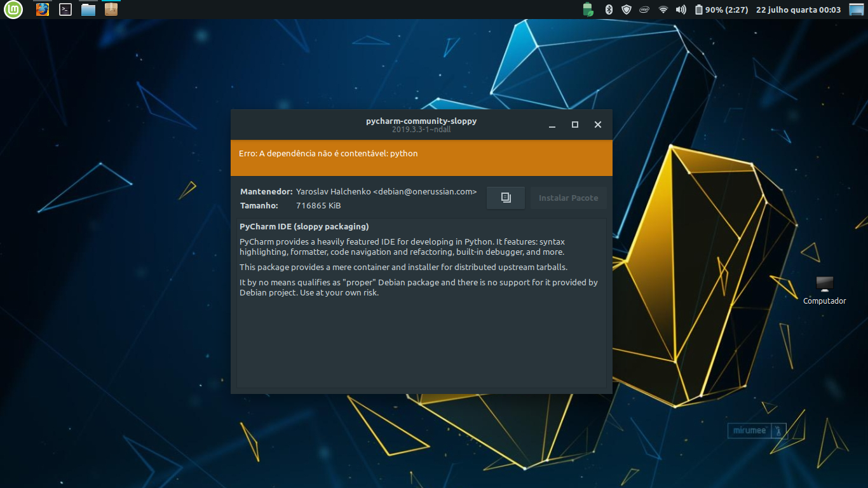Viewport: 868px width, 488px height.
Task: Click the Tamanho label
Action: click(259, 205)
